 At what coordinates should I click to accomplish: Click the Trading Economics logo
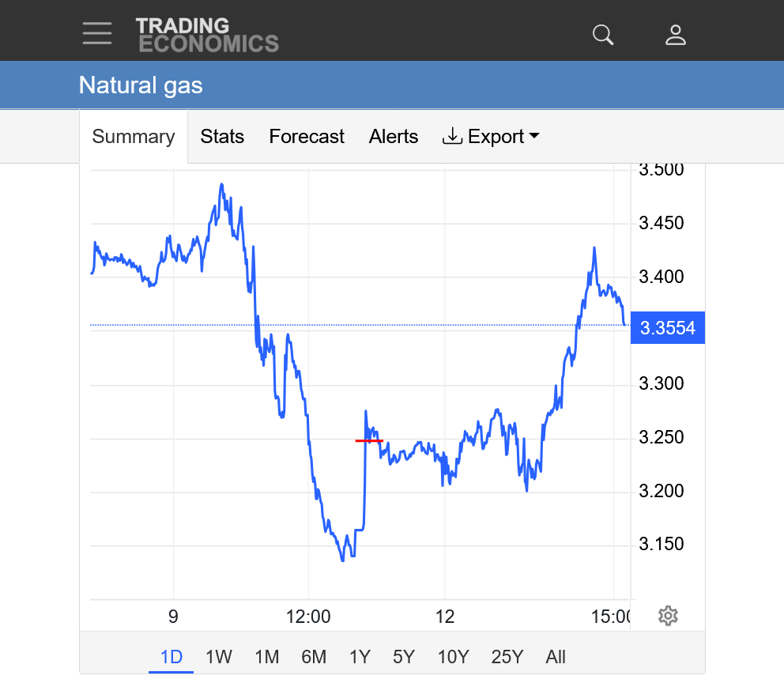(x=207, y=35)
